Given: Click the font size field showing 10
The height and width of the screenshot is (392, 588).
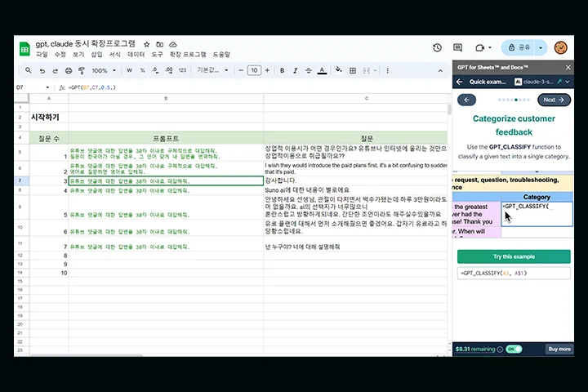Looking at the screenshot, I should pos(254,70).
